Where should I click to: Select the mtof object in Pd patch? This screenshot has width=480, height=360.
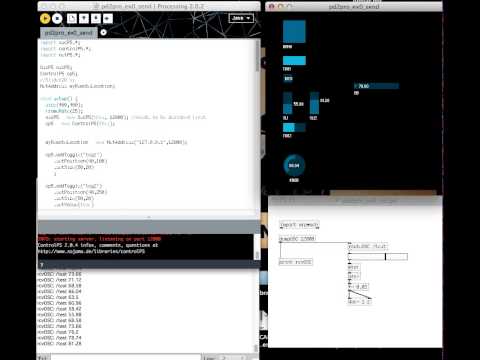coord(353,267)
